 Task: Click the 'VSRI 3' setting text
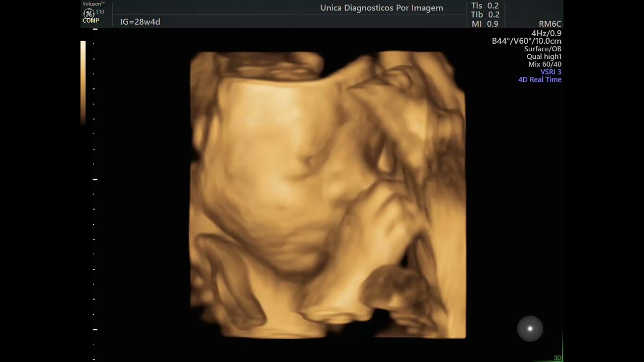coord(551,72)
